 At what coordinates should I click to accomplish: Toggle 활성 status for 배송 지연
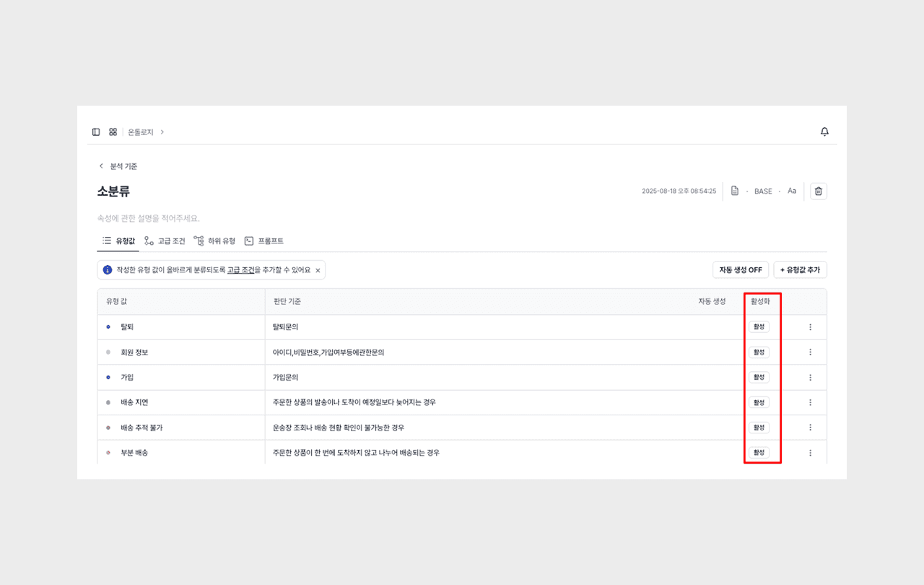click(x=759, y=402)
